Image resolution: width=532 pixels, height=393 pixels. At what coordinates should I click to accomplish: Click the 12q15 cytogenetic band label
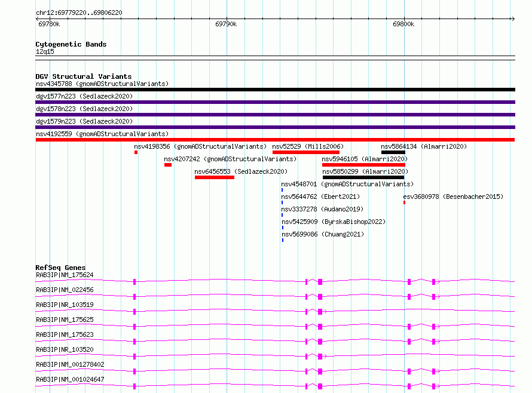(45, 51)
